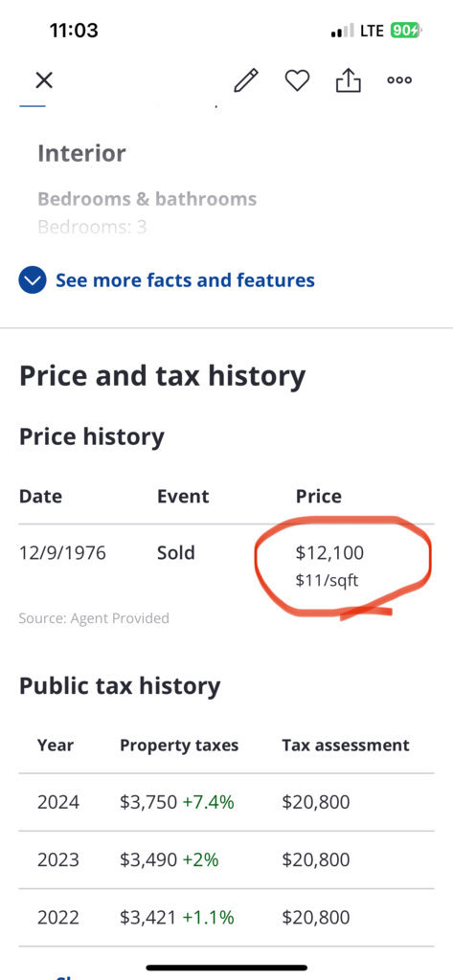This screenshot has height=980, width=453.
Task: Tap the home indicator bar at bottom
Action: click(x=226, y=968)
